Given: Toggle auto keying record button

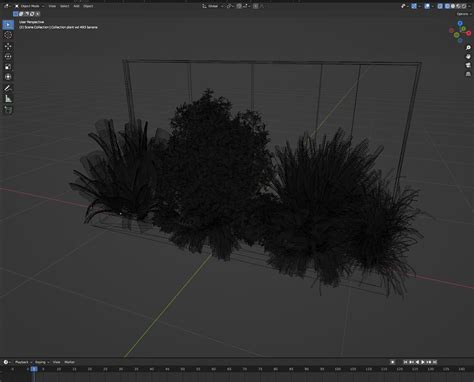Looking at the screenshot, I should 393,362.
